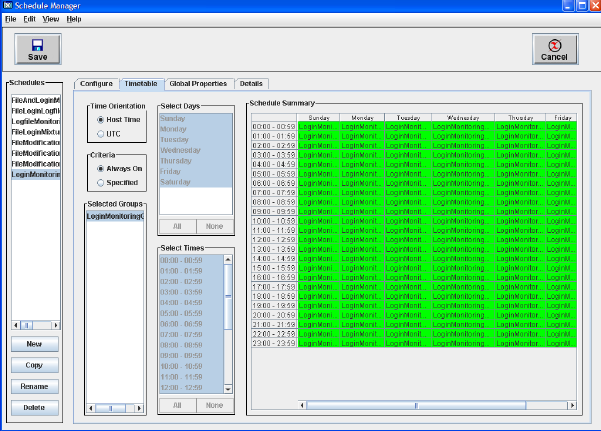Click All button under Select Days
Image resolution: width=601 pixels, height=431 pixels.
(x=176, y=227)
